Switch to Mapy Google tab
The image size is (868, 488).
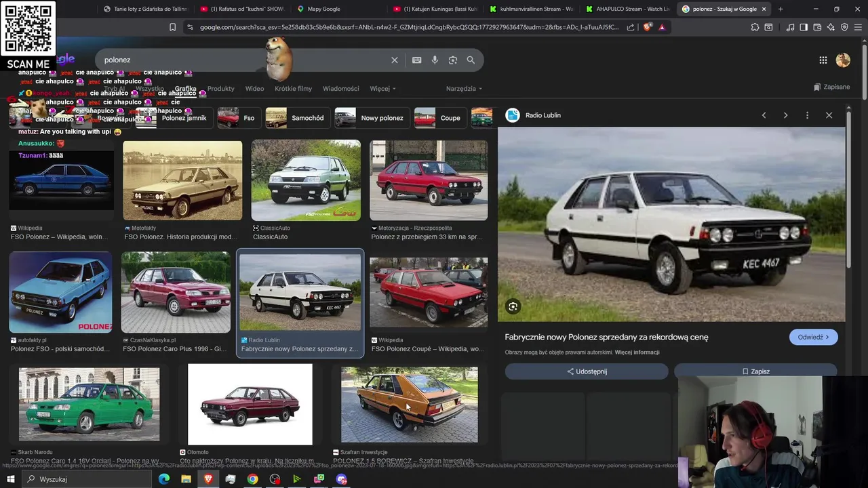338,9
